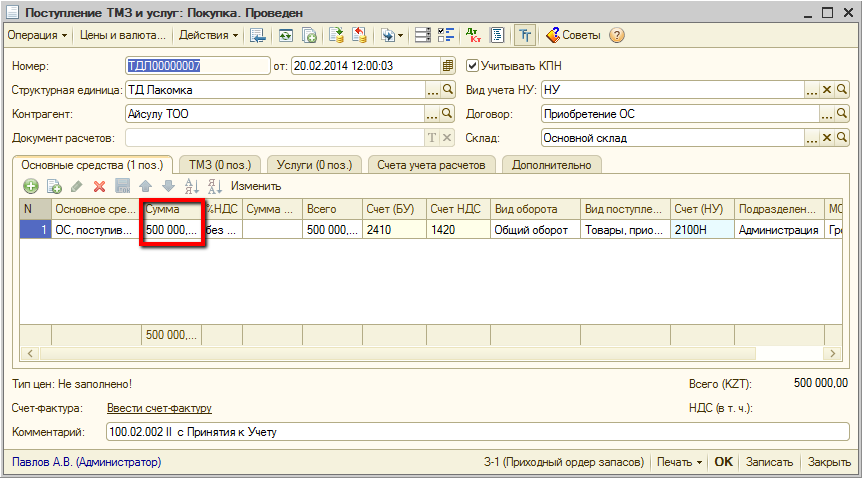Sort rows ascending with А-Я icon

click(x=193, y=186)
